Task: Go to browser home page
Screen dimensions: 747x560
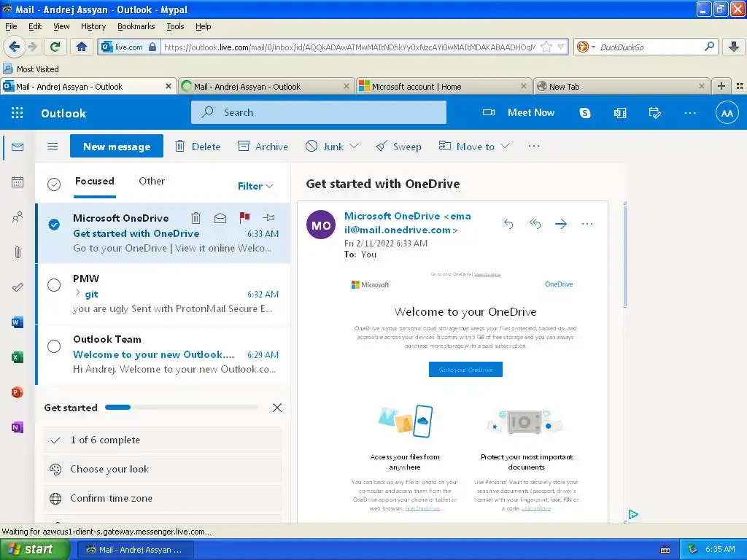Action: (x=82, y=47)
